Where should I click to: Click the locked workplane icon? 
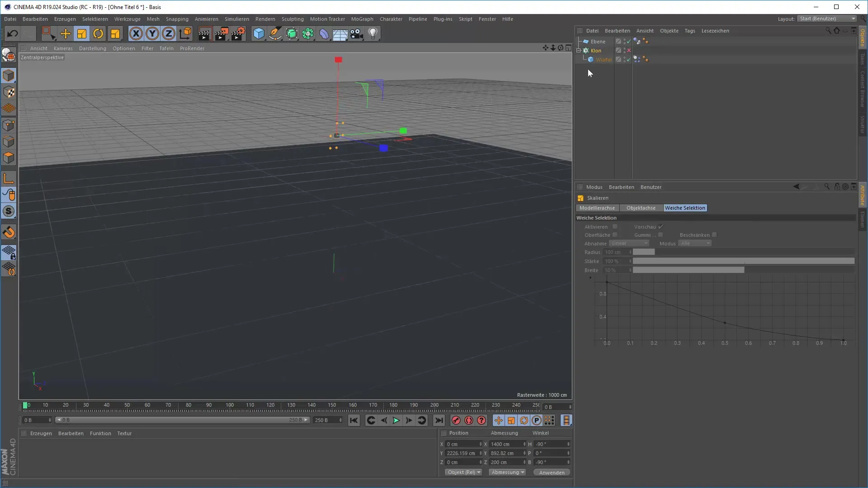pyautogui.click(x=9, y=253)
